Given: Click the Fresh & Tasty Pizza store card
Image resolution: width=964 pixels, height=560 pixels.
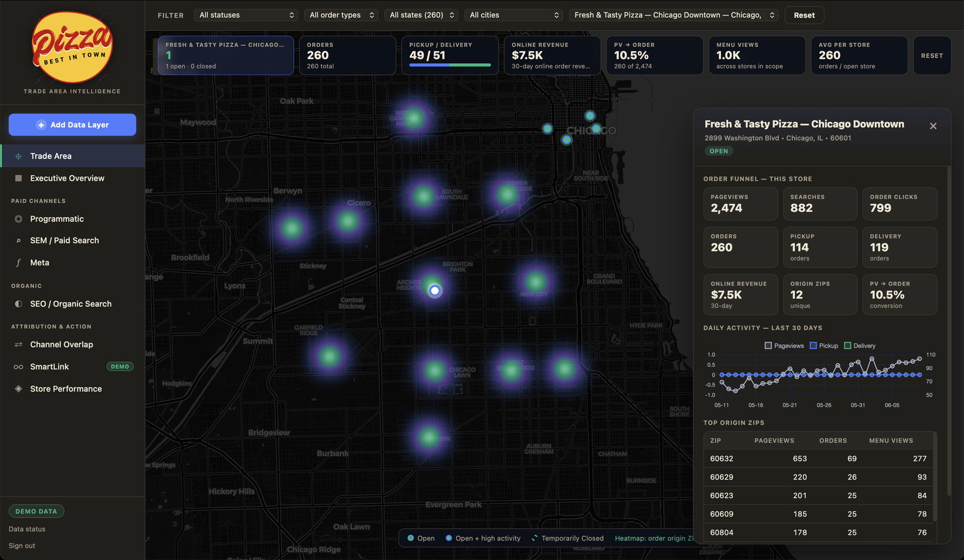Looking at the screenshot, I should [226, 56].
